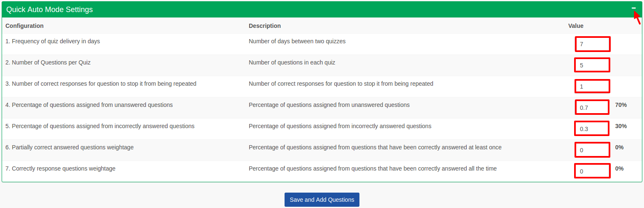Edit the unanswered questions percentage value box
The height and width of the screenshot is (208, 644).
click(x=592, y=107)
